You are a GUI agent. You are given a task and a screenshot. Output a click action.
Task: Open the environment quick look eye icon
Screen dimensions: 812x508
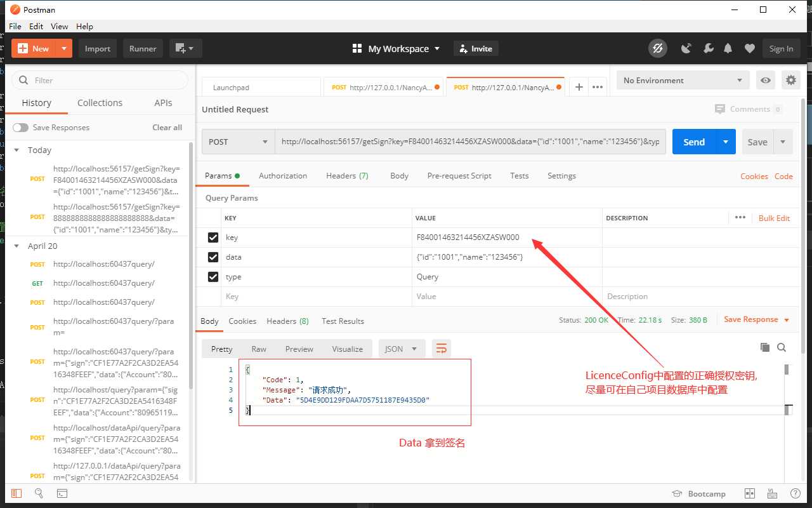766,80
